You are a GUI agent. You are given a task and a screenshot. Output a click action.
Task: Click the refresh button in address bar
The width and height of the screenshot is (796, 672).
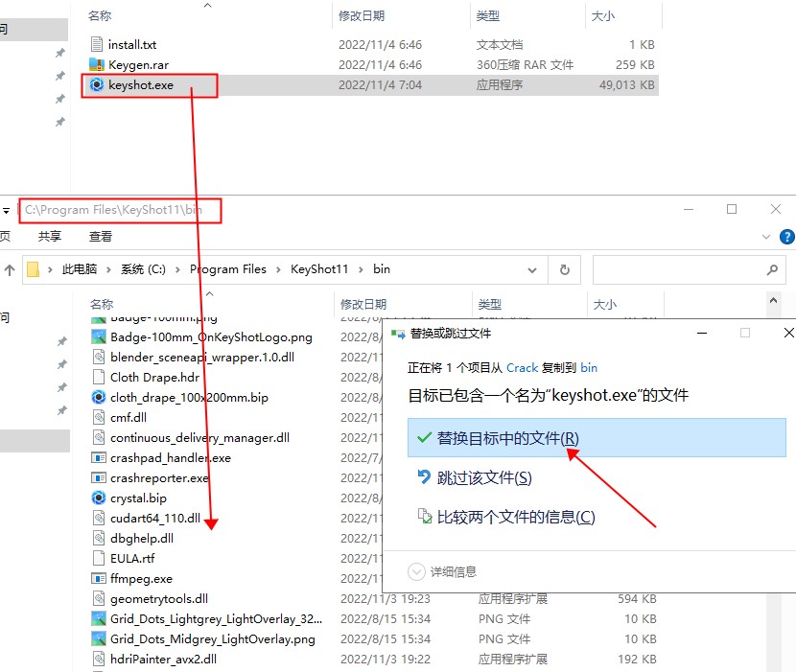pyautogui.click(x=565, y=269)
